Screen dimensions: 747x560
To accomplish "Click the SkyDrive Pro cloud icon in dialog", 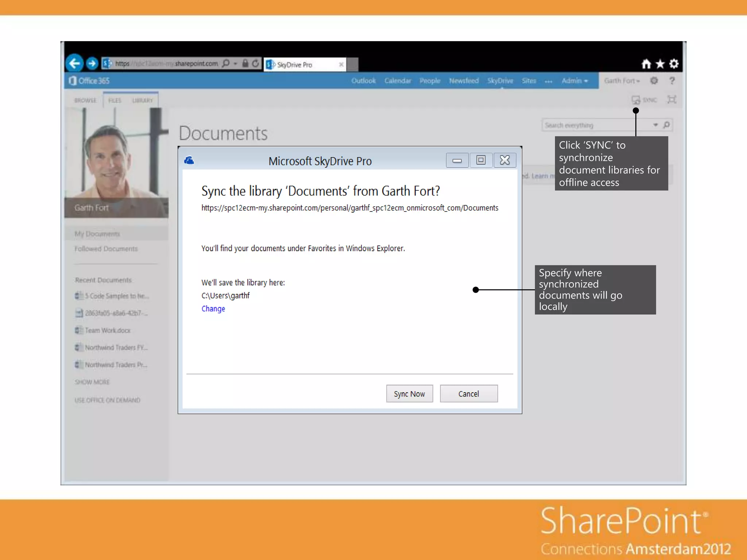I will click(x=189, y=160).
